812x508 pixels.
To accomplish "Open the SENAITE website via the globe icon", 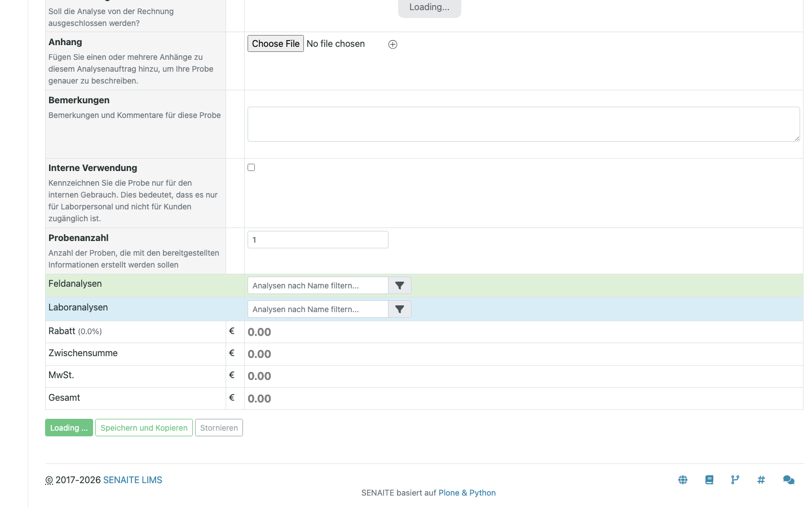I will coord(683,479).
